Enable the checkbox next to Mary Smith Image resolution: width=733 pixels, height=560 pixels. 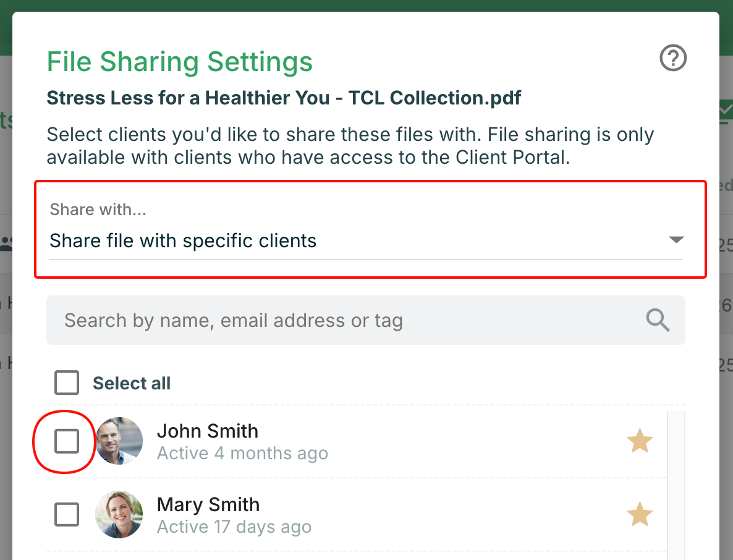(67, 514)
